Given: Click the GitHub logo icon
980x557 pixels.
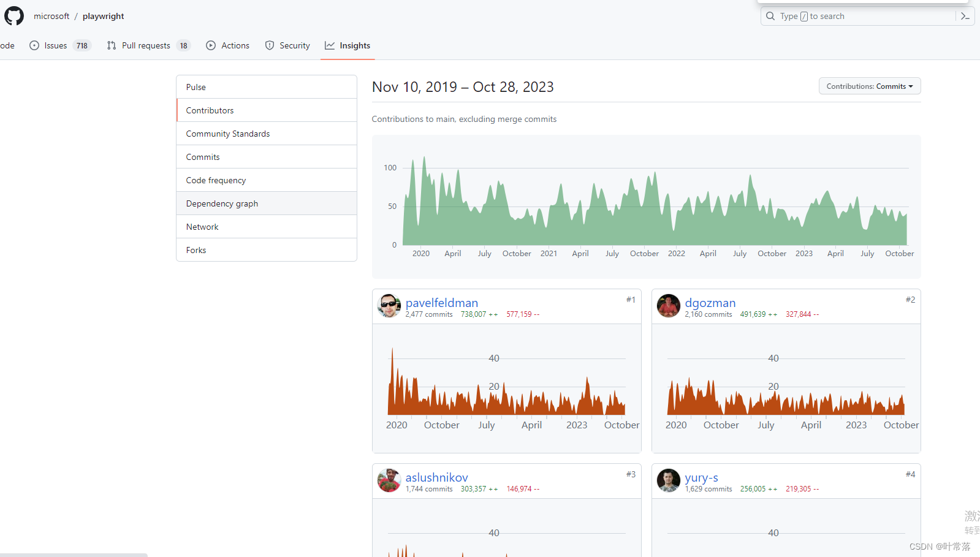Looking at the screenshot, I should point(14,16).
